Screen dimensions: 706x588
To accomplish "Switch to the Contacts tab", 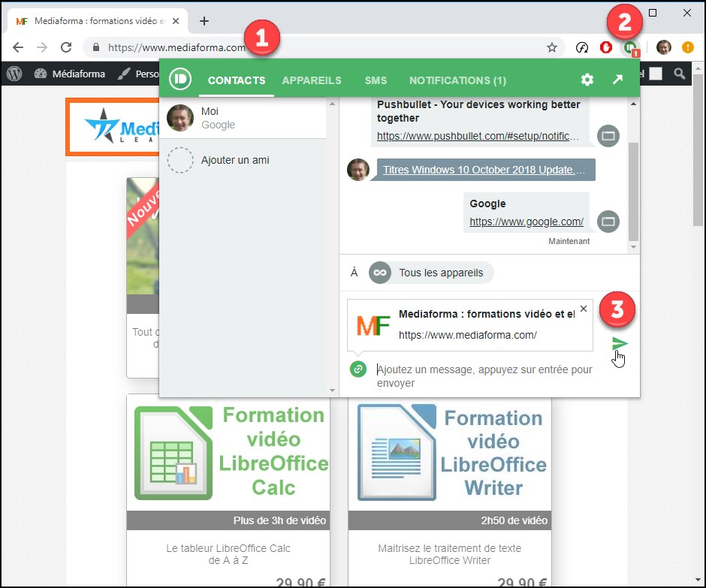I will tap(237, 80).
